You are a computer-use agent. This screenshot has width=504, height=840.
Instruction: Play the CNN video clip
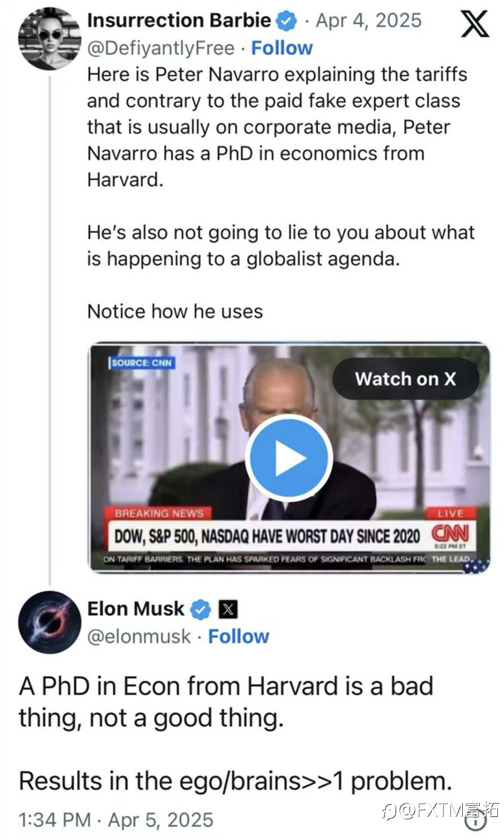click(289, 458)
